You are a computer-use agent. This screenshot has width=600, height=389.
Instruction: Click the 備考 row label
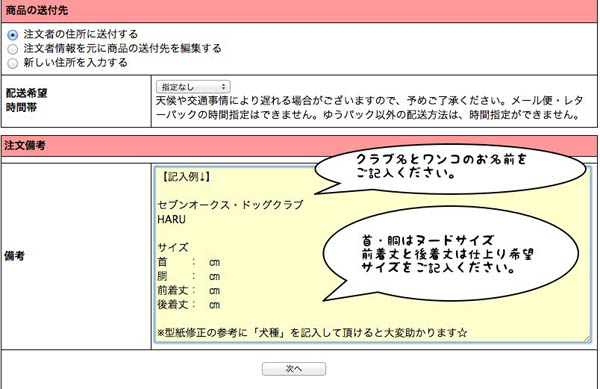(15, 256)
